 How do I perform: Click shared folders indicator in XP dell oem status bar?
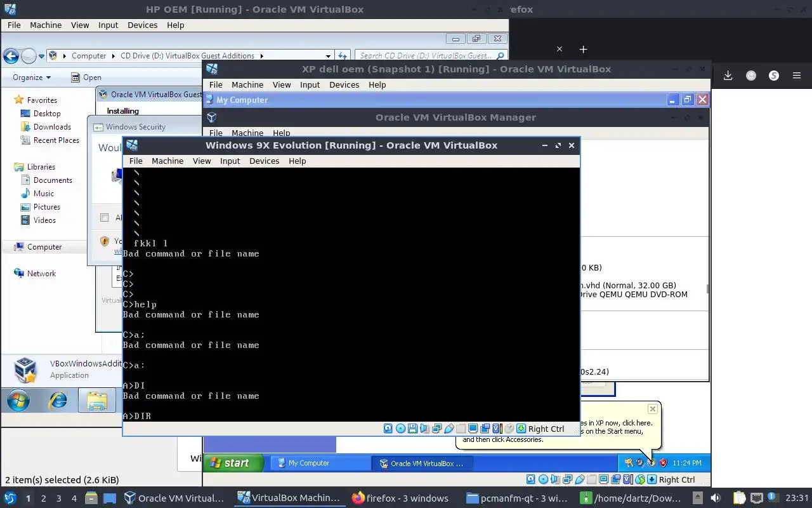coord(591,479)
